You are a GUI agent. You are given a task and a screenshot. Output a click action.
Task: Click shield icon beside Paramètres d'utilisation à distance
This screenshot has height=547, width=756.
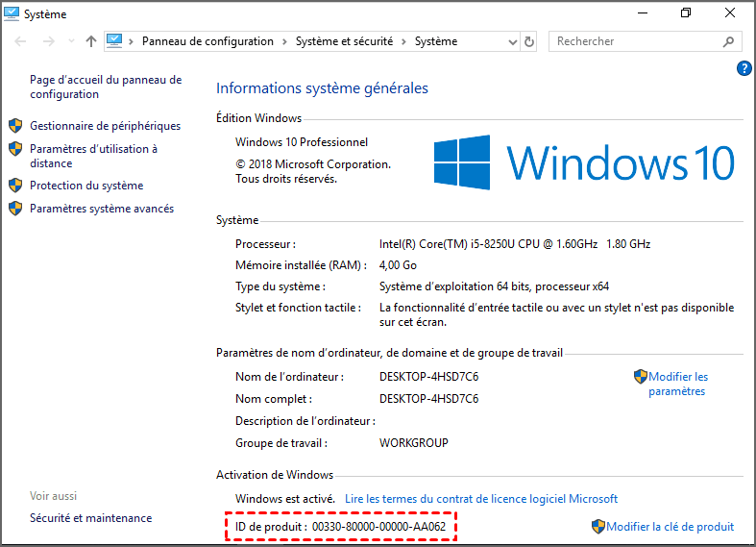15,149
